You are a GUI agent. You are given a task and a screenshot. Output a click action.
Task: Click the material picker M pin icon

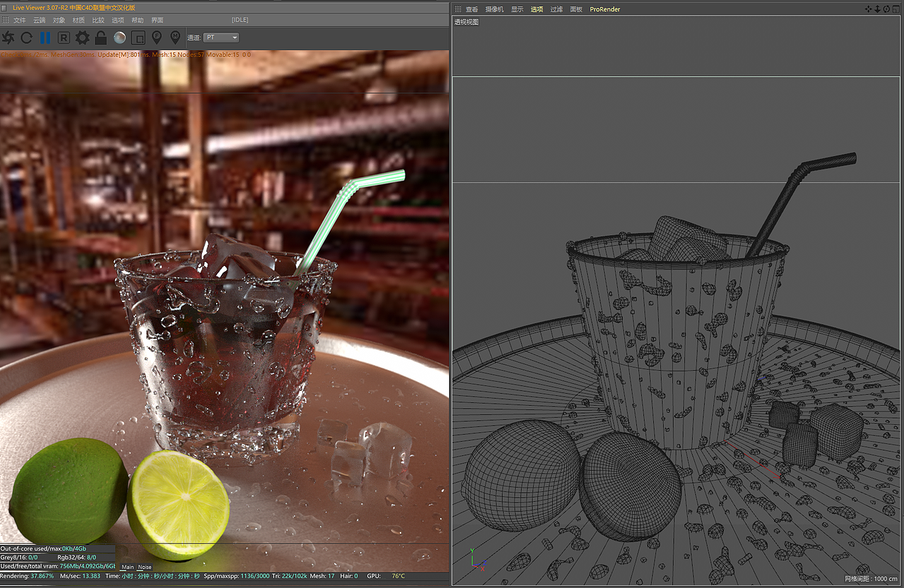coord(175,37)
